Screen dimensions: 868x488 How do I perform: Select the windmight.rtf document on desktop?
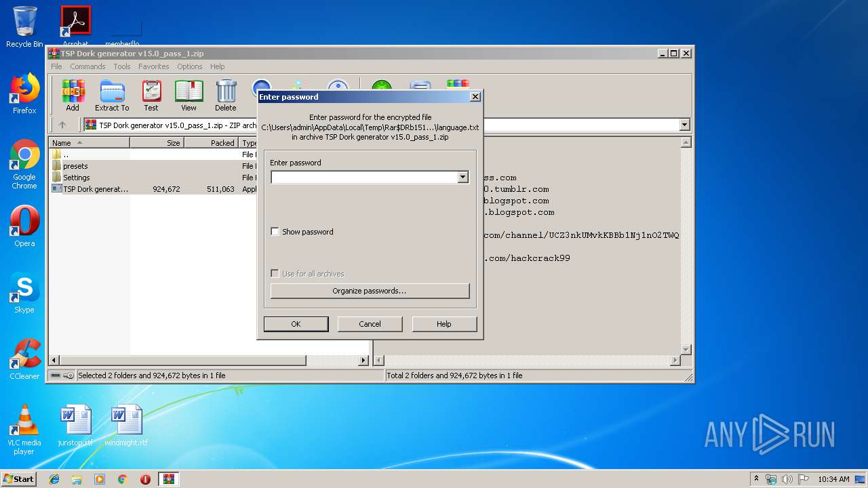pos(126,426)
